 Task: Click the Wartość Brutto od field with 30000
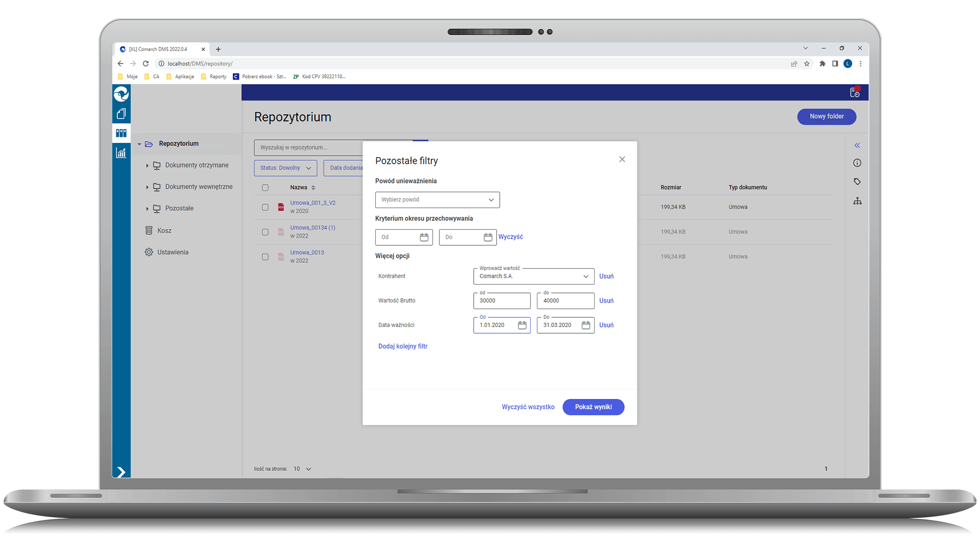click(502, 301)
